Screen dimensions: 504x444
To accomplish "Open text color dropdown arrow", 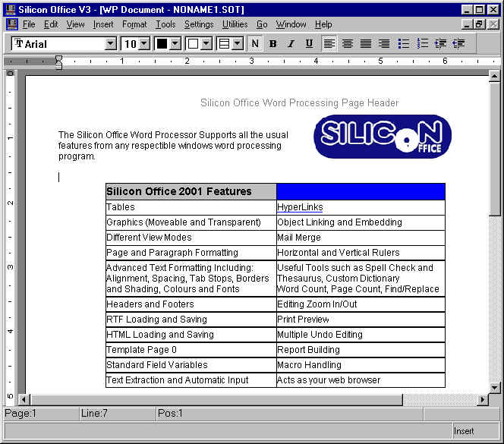I will 175,43.
